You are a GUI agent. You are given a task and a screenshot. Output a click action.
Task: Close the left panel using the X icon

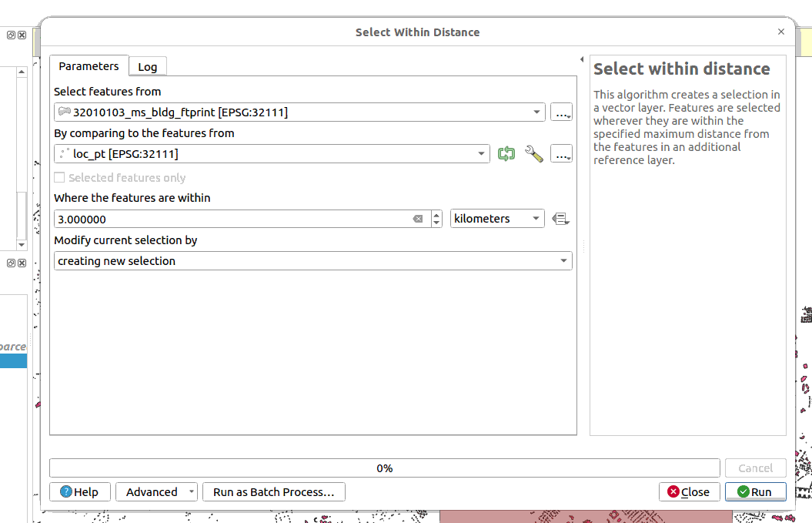22,35
